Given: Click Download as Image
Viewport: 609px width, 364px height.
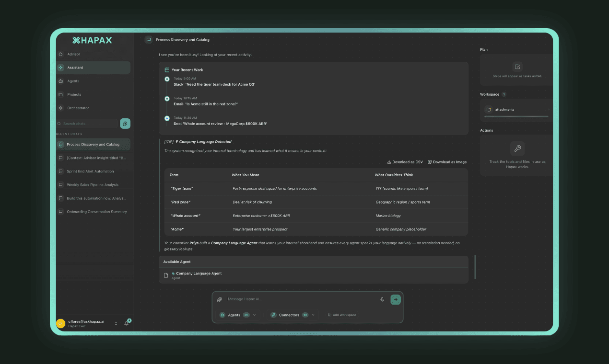Looking at the screenshot, I should (447, 162).
